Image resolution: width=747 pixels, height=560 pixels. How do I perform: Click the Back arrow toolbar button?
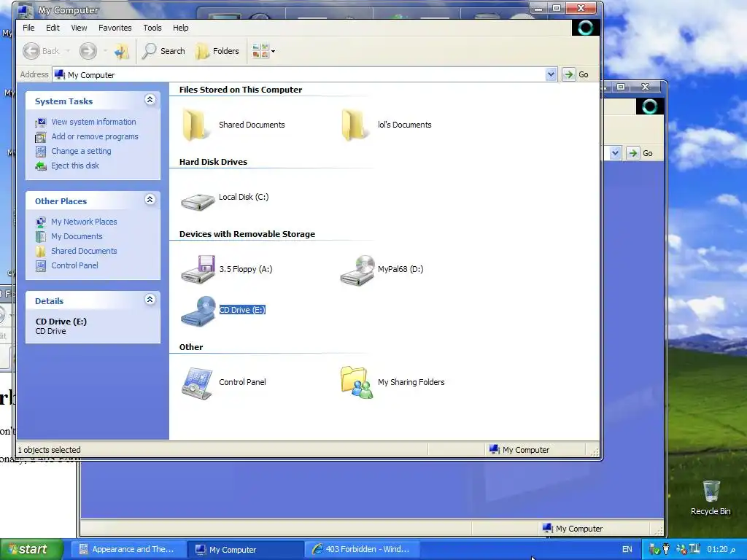click(x=41, y=51)
